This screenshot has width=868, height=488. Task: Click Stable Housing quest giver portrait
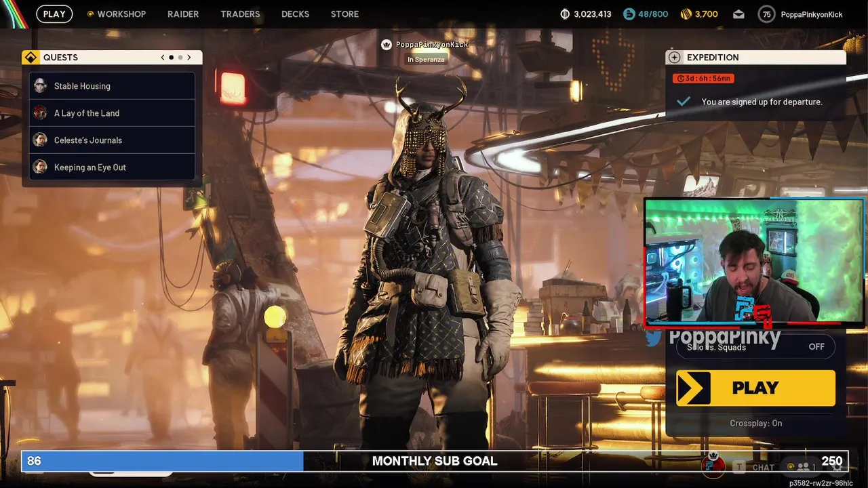pos(41,85)
